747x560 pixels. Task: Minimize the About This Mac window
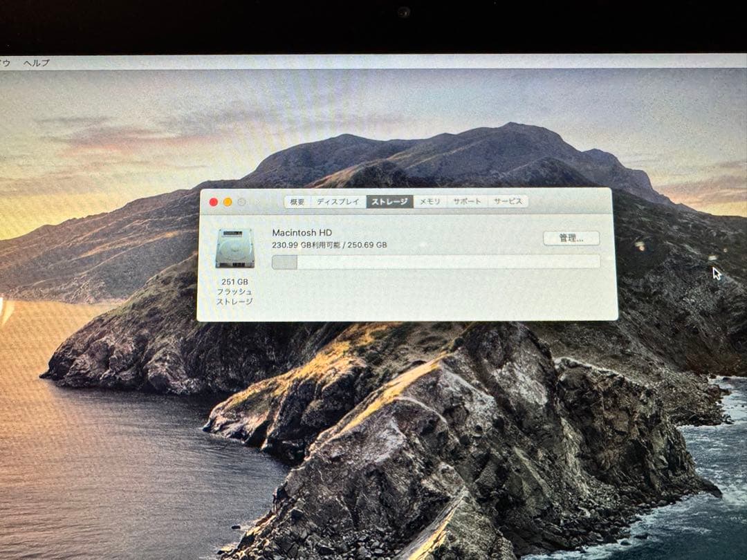(226, 200)
